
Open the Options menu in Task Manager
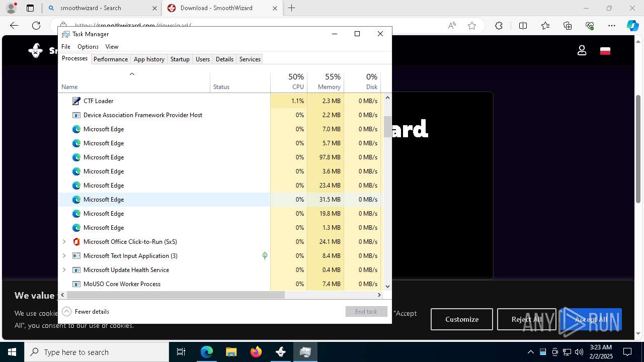click(88, 47)
